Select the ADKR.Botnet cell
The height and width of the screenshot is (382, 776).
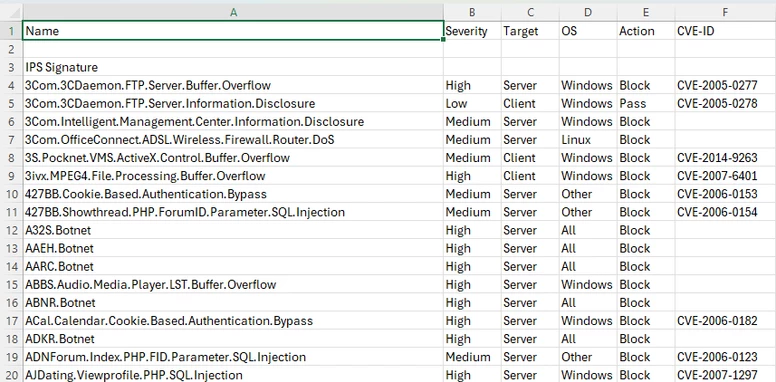pos(233,339)
